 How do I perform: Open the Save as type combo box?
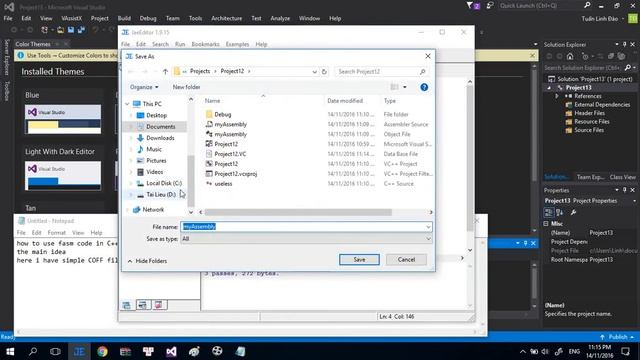point(306,239)
